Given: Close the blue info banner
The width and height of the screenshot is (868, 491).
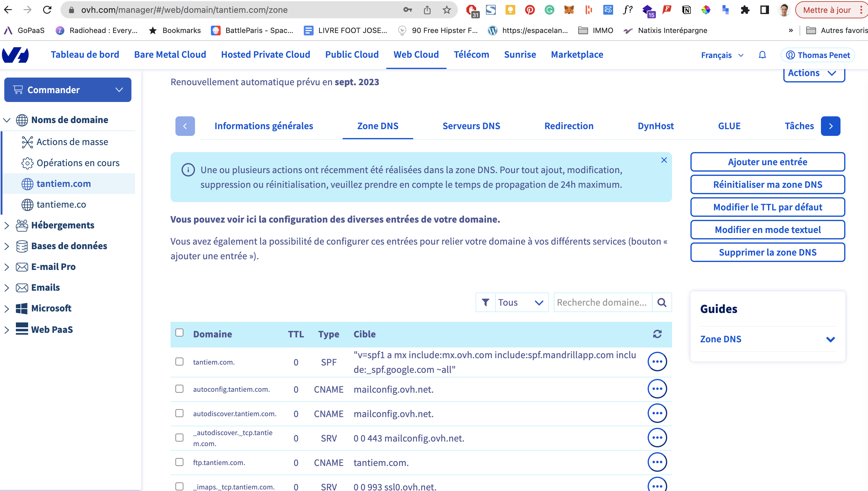Looking at the screenshot, I should coord(664,160).
